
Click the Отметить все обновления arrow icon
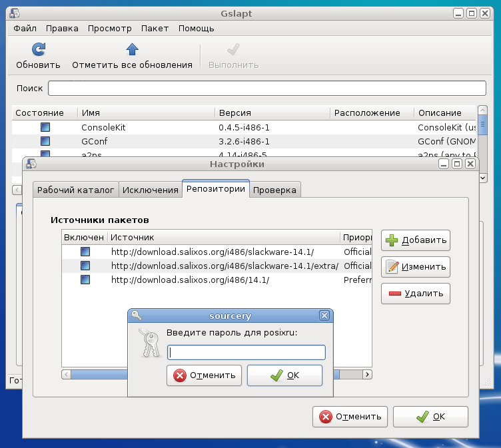pos(132,49)
